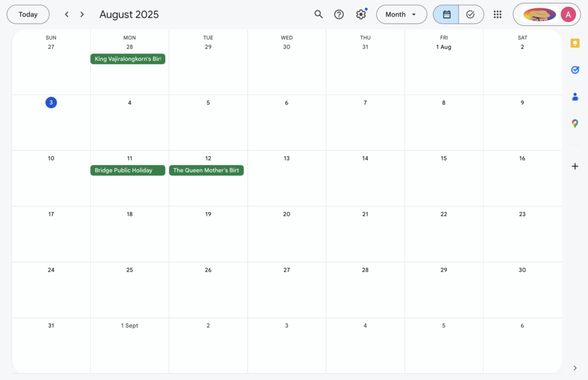Switch to Tasks view using the checkmark toggle

coord(471,14)
